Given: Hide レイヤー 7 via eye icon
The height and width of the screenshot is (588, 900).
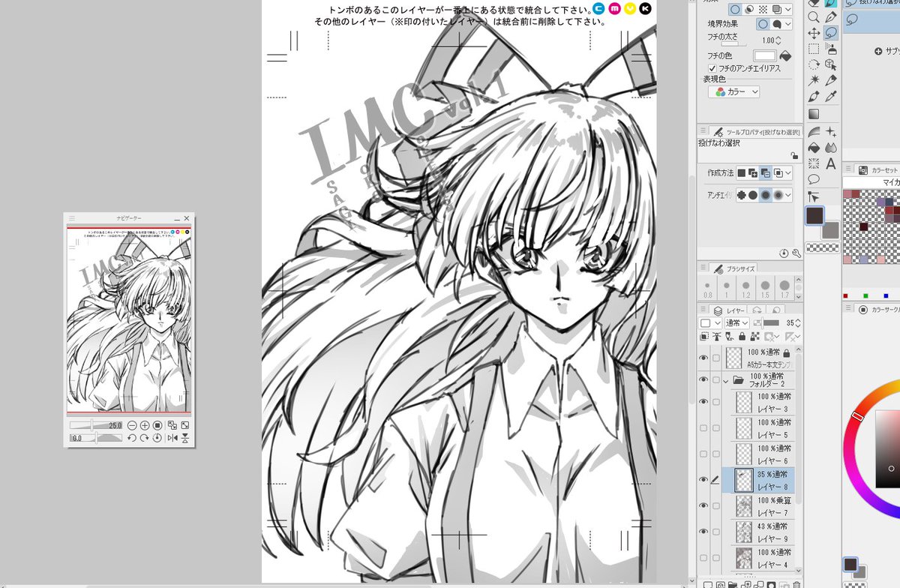Looking at the screenshot, I should click(x=703, y=505).
